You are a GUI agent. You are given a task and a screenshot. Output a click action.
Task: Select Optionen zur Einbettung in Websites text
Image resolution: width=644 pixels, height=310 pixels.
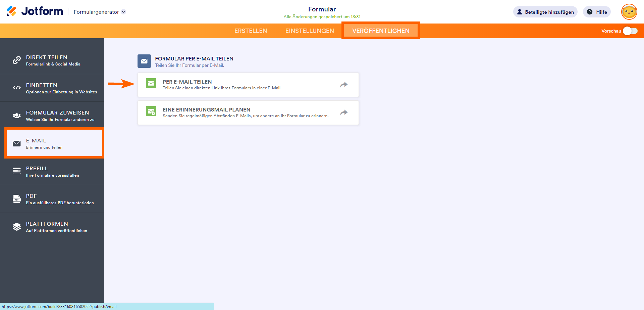[61, 92]
